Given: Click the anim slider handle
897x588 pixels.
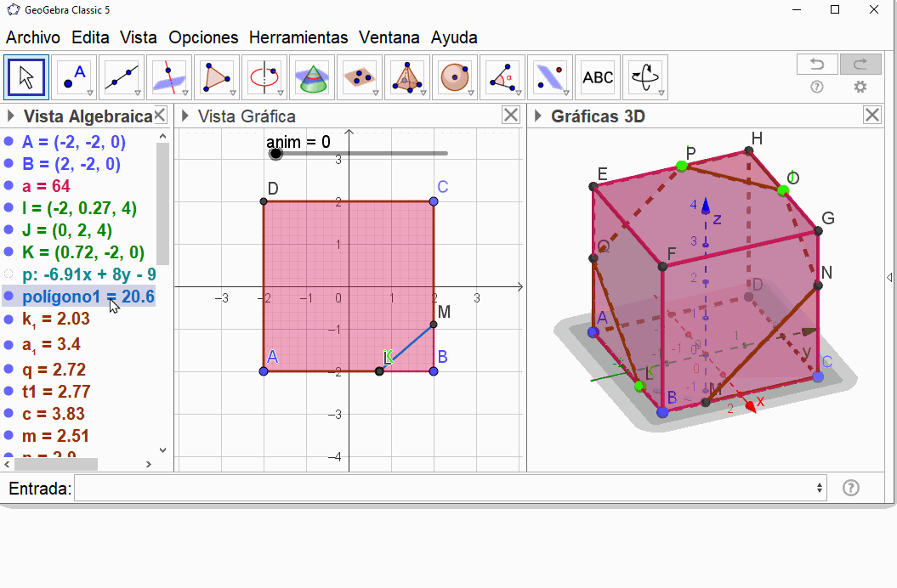Looking at the screenshot, I should click(x=275, y=154).
